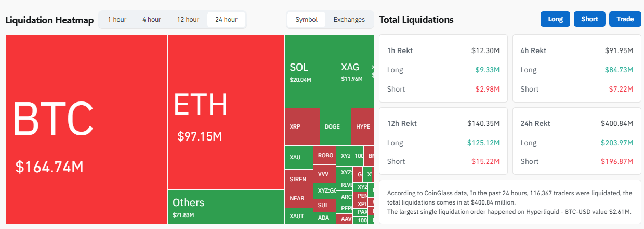The image size is (644, 229).
Task: Click the blue Long button
Action: [x=555, y=19]
